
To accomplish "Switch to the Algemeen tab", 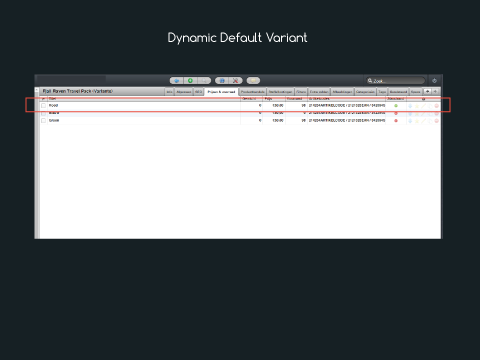I will coord(184,92).
